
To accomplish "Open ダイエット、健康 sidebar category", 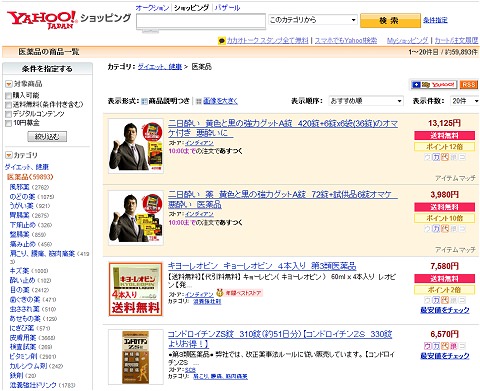I will [x=27, y=167].
